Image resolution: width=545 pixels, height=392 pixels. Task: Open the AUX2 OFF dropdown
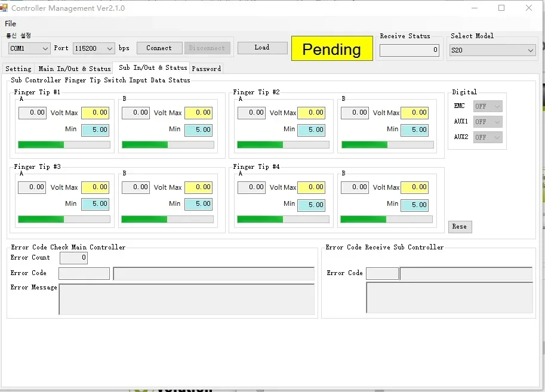click(488, 137)
